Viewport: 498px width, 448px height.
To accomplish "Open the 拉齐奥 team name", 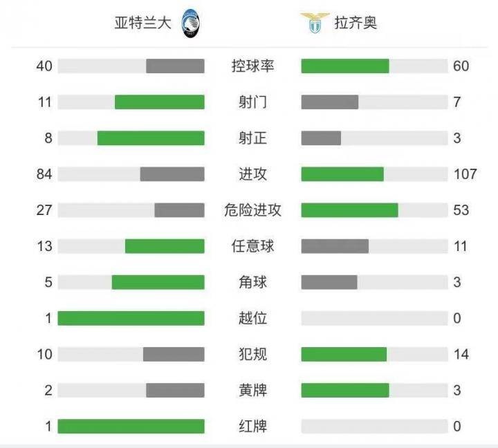I will [x=356, y=23].
